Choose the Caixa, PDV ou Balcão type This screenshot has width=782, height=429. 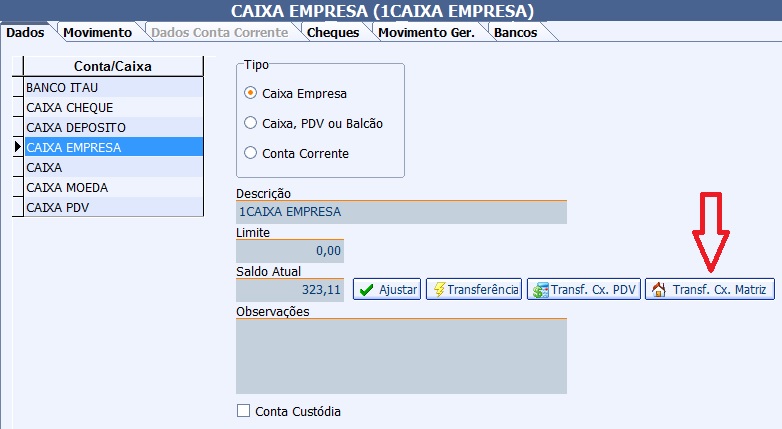coord(251,123)
